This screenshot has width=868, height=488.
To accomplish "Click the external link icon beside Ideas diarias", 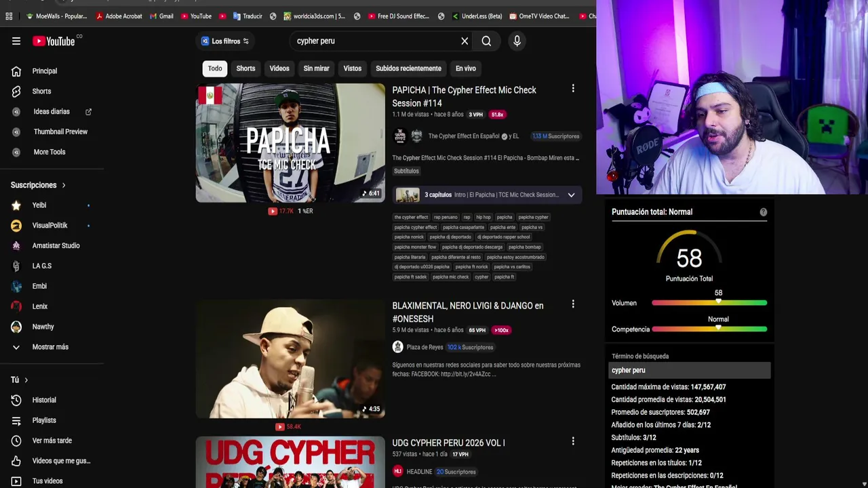I will 88,112.
